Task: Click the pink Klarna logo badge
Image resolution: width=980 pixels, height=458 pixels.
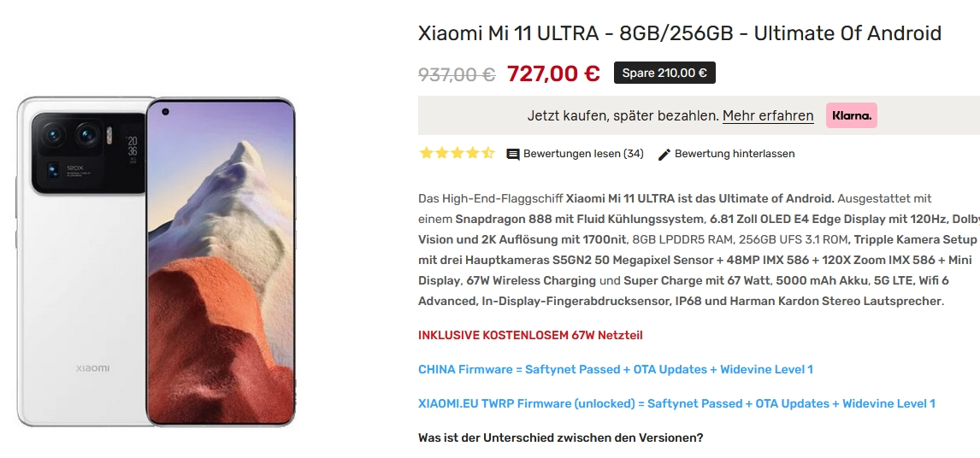Action: [x=851, y=115]
